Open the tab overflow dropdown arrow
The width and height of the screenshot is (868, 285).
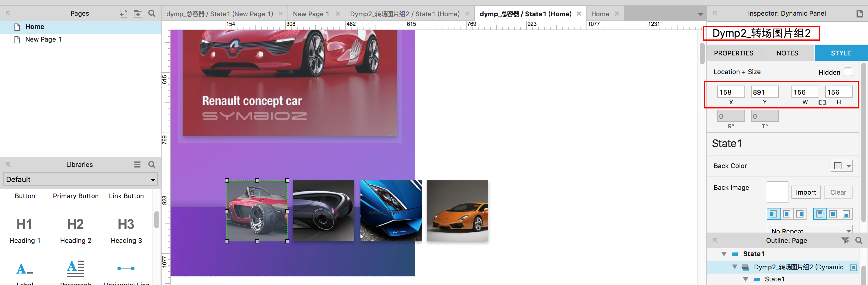pos(700,14)
